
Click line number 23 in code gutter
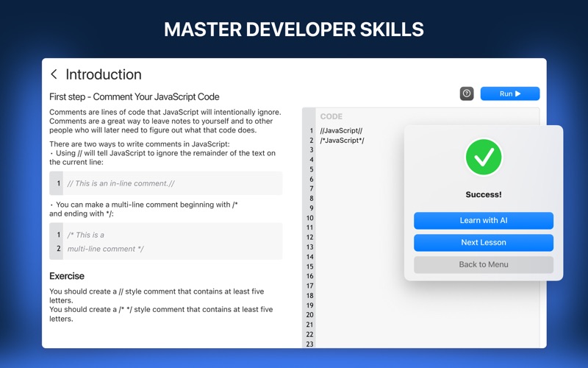click(x=309, y=344)
